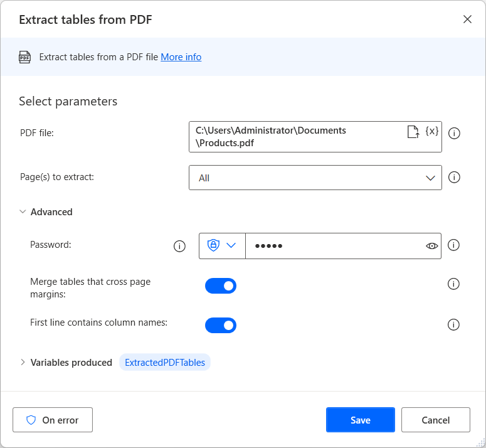The height and width of the screenshot is (448, 486).
Task: Click the Save button
Action: pos(361,420)
